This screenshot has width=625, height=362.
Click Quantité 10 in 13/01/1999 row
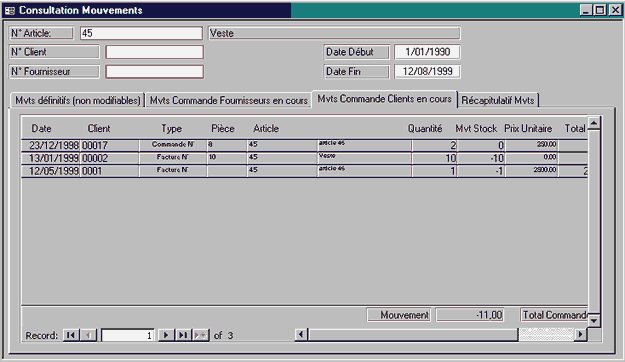point(434,158)
